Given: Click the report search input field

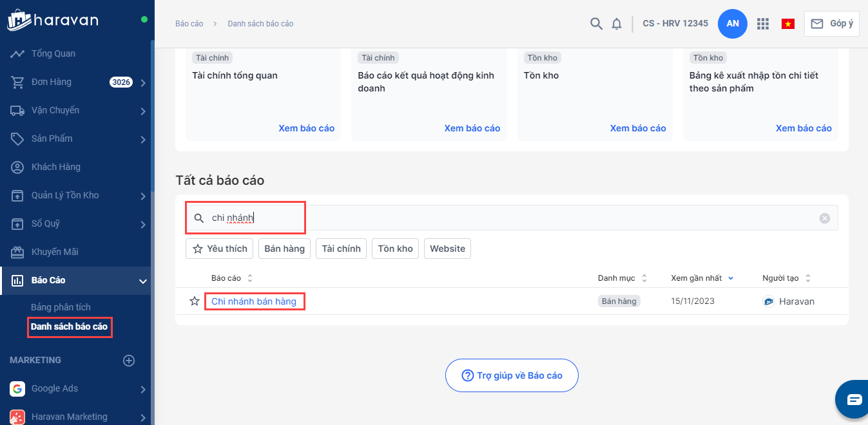Looking at the screenshot, I should pos(451,218).
